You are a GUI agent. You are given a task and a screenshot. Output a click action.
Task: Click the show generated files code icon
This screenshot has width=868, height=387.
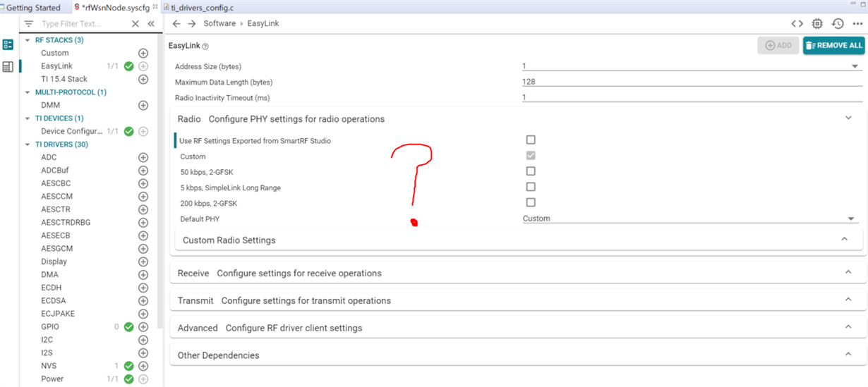pyautogui.click(x=797, y=23)
